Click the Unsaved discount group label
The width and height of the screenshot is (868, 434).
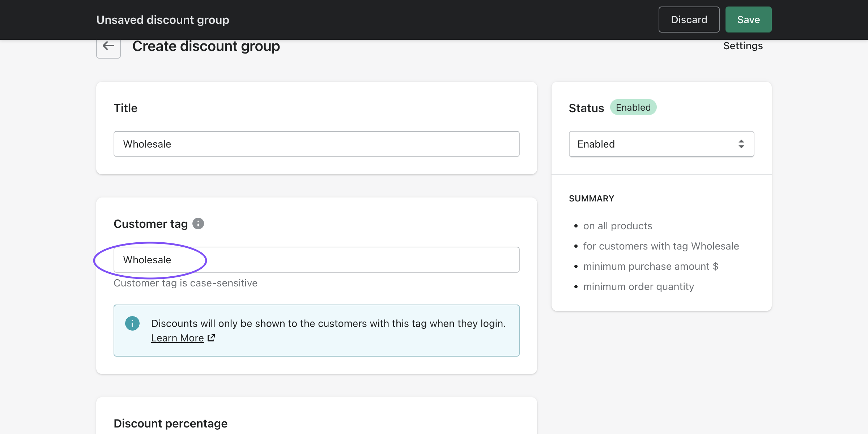coord(162,20)
